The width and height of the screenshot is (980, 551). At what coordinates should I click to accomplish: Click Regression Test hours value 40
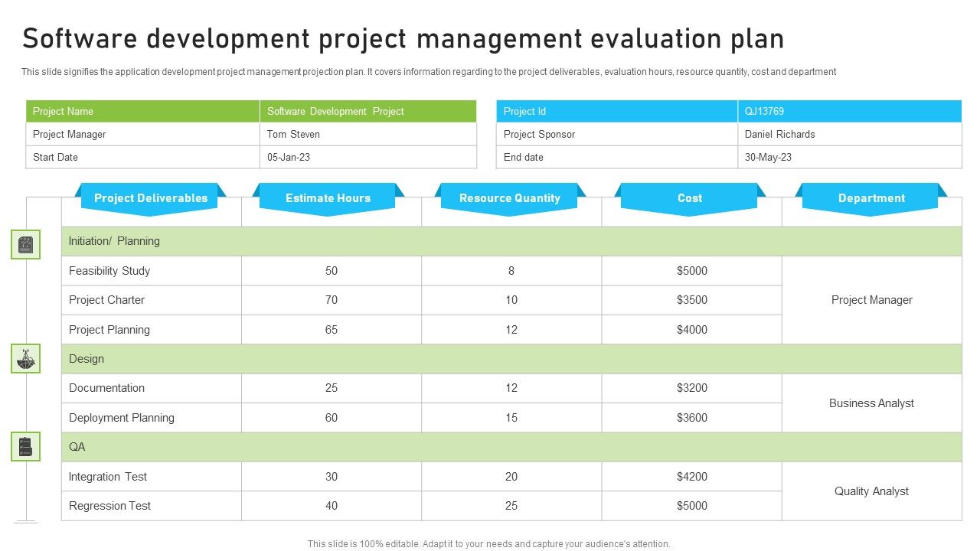tap(332, 506)
